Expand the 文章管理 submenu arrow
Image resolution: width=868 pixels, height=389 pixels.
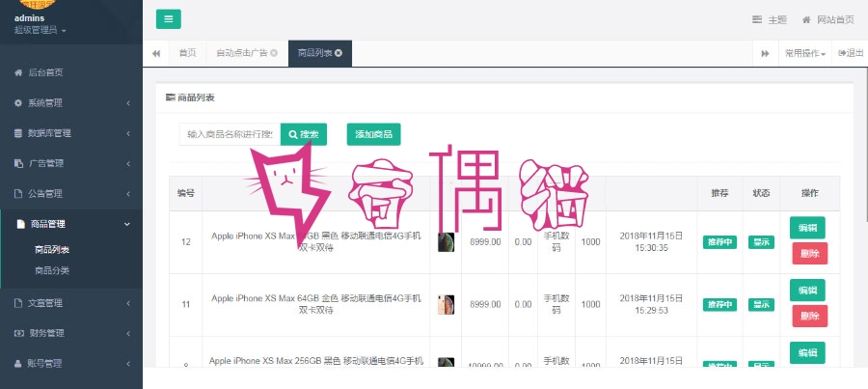click(x=128, y=303)
